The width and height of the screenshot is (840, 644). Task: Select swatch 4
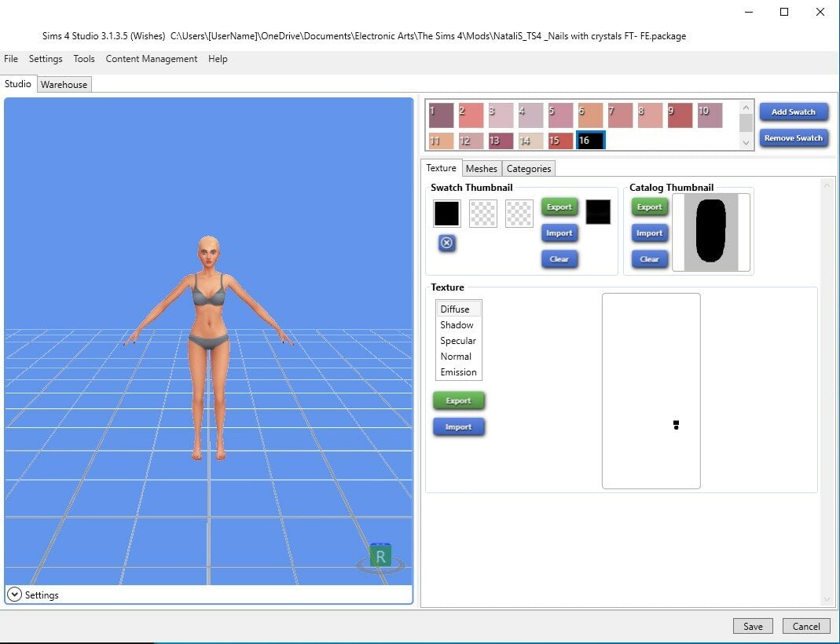point(531,115)
